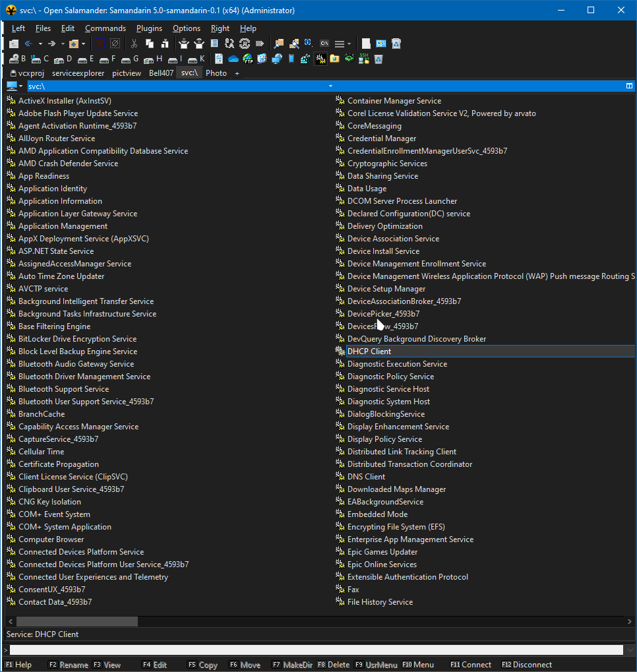Open the FTP client plugin icon
637x672 pixels.
click(x=248, y=59)
